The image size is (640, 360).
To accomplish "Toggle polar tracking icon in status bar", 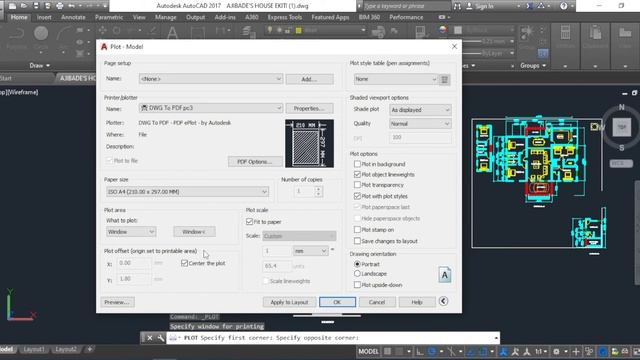I will [x=432, y=351].
